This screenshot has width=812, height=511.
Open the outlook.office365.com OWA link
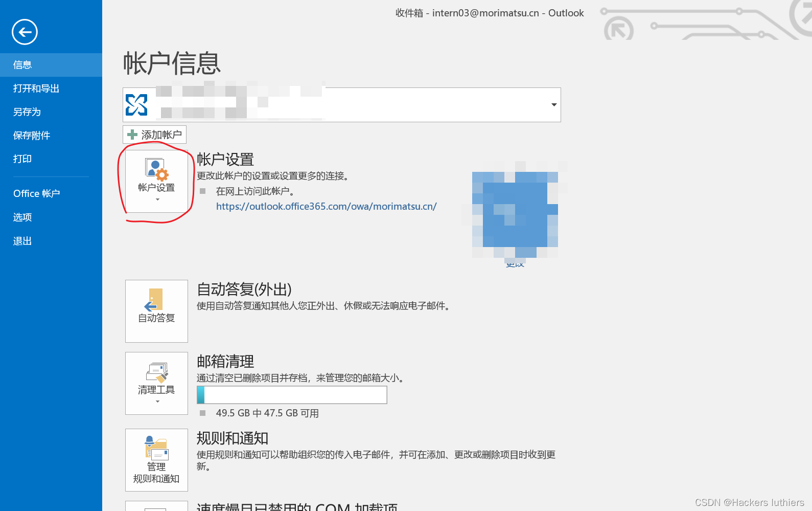[327, 207]
